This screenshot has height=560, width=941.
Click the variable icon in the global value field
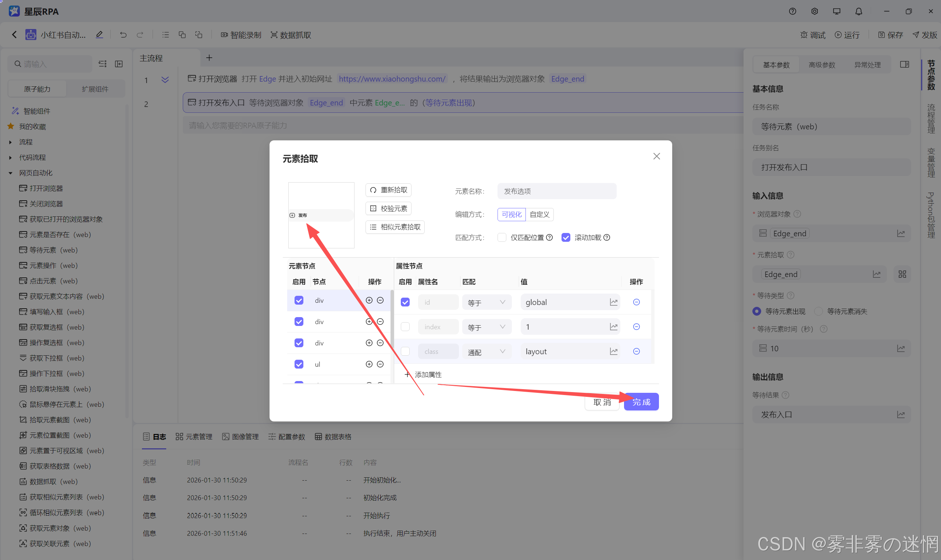click(613, 302)
